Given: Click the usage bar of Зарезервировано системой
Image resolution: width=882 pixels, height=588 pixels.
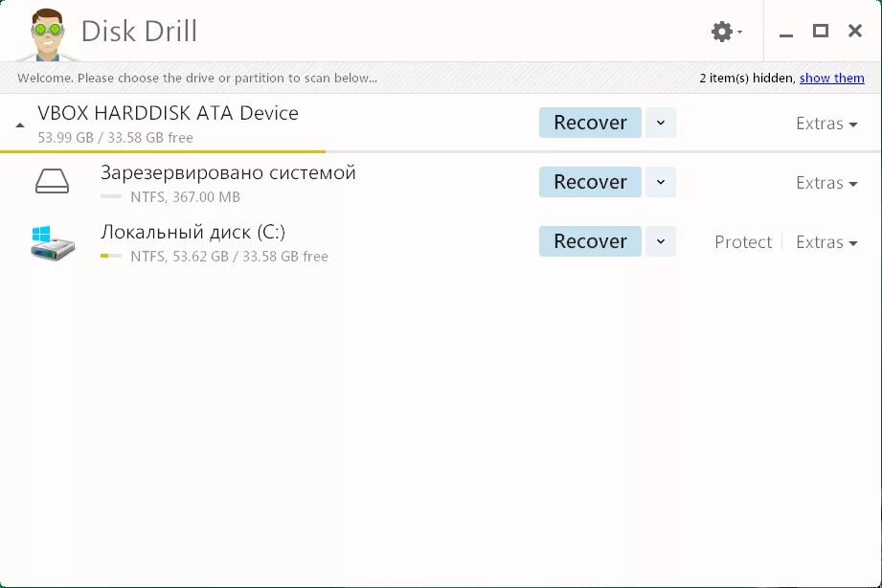Looking at the screenshot, I should pyautogui.click(x=111, y=196).
